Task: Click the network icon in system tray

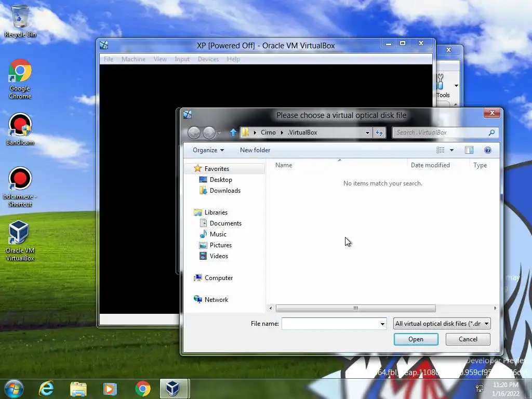Action: (480, 389)
